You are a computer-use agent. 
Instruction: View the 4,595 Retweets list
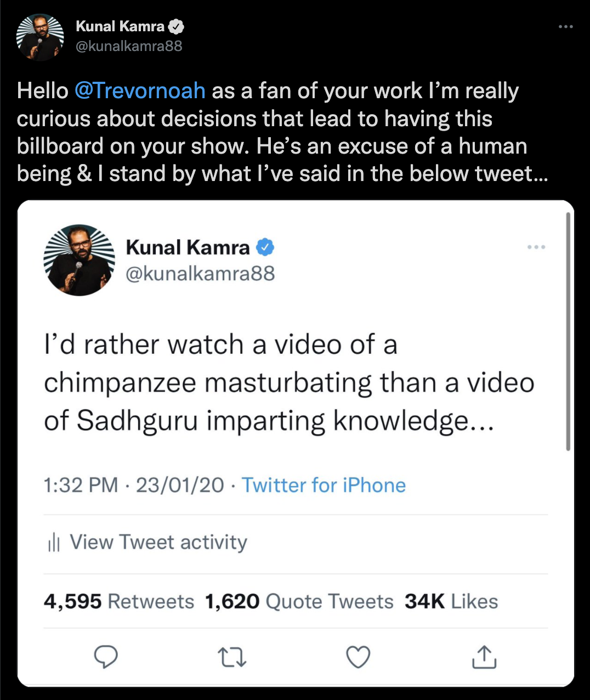coord(119,602)
